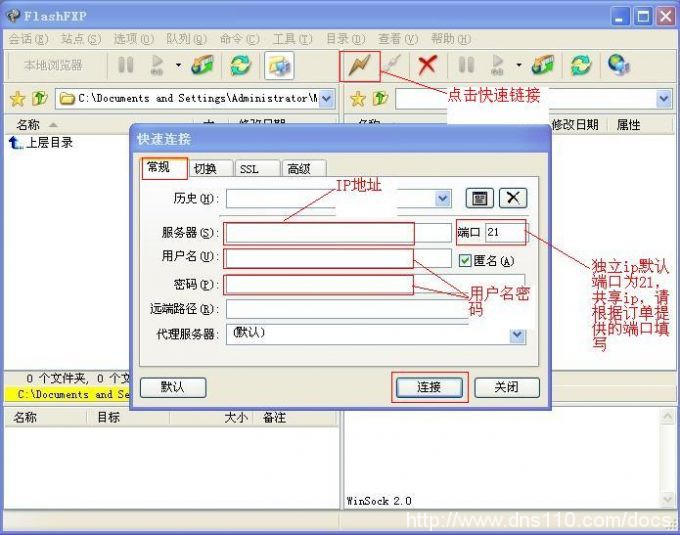Click the delete history X button in dialog
The height and width of the screenshot is (535, 680).
point(512,198)
